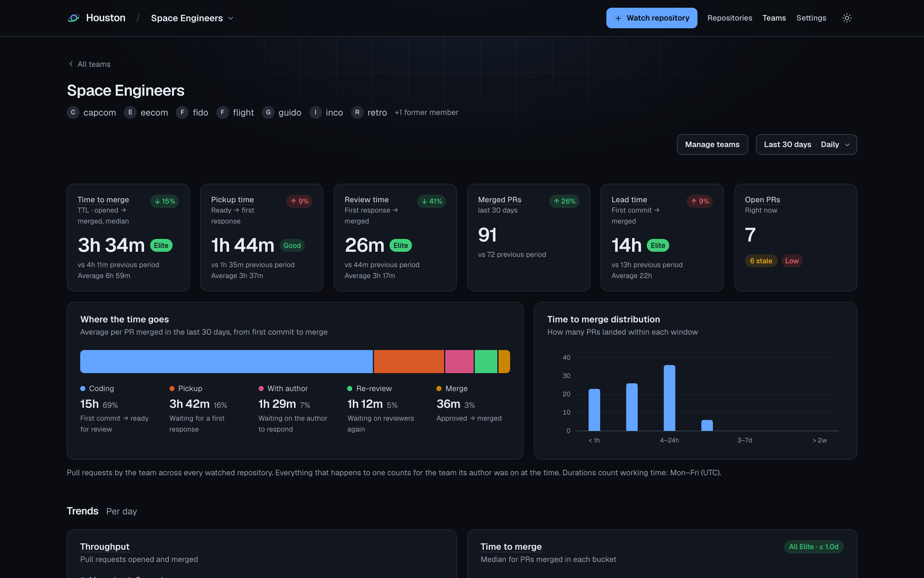The width and height of the screenshot is (924, 578).
Task: Click the blue Coding segment of the time bar
Action: (227, 361)
